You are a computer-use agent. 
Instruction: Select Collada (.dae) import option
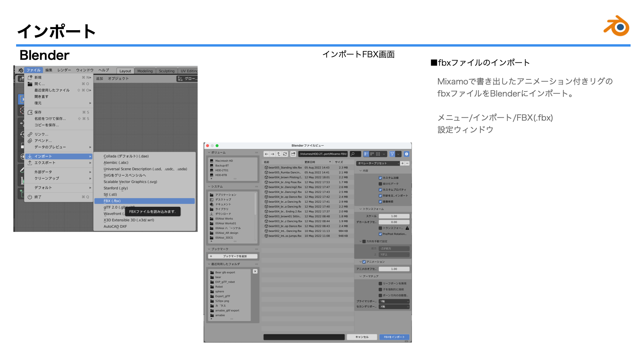145,156
